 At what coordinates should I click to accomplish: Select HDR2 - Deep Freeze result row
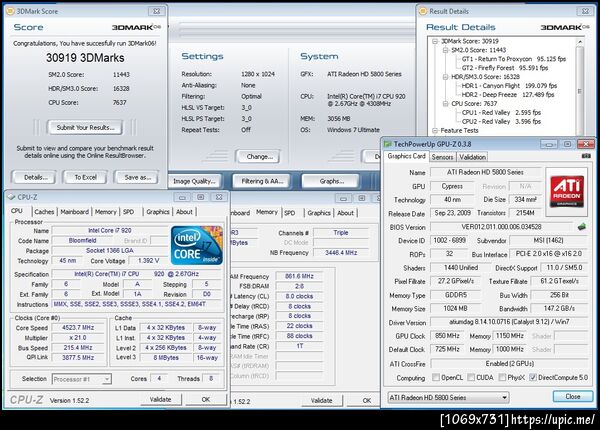click(508, 94)
